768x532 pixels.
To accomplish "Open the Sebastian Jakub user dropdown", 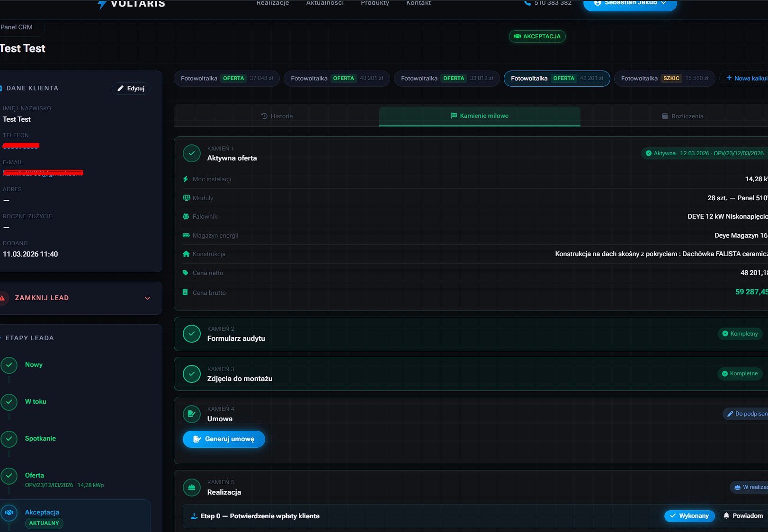I will [630, 4].
